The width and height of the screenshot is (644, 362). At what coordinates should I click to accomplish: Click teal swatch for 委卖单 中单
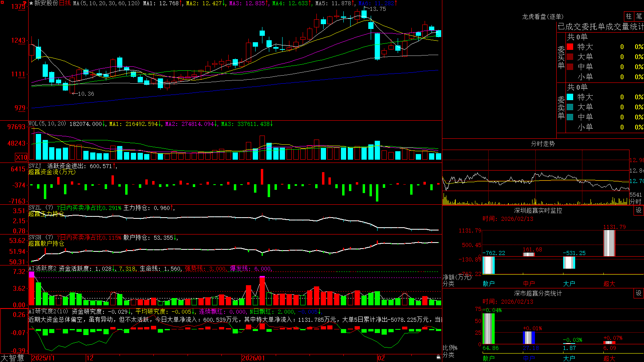(570, 117)
